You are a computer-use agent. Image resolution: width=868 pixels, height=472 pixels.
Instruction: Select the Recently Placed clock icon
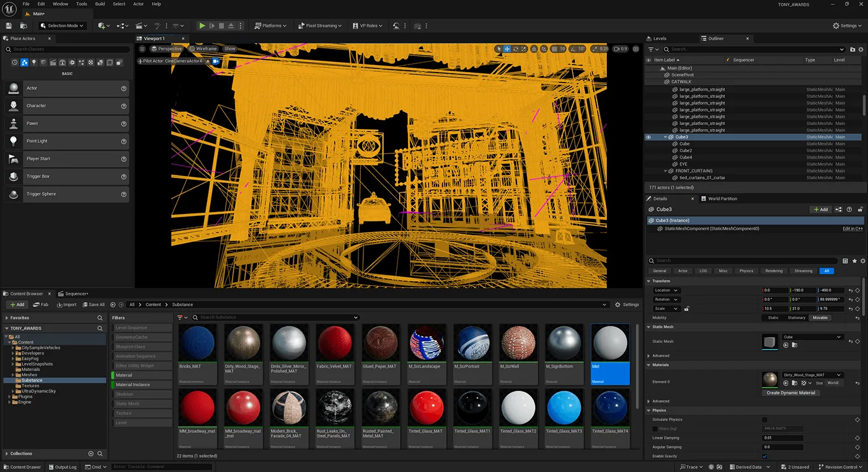tap(15, 63)
